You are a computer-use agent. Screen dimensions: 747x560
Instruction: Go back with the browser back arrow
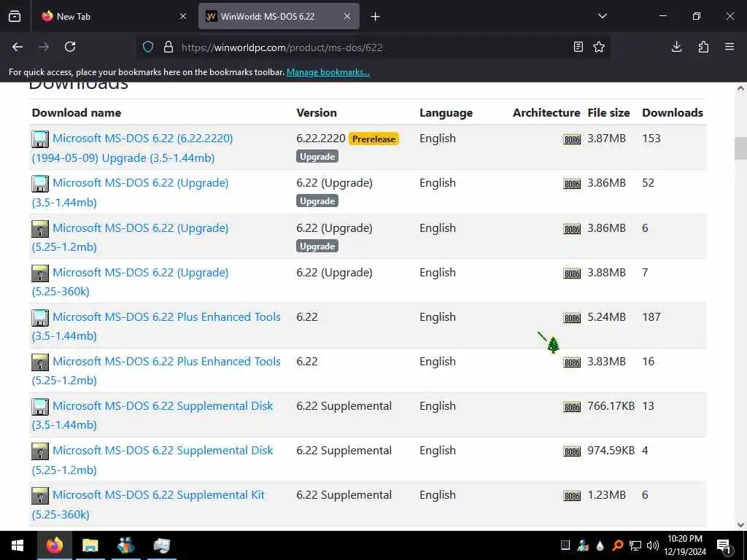(18, 47)
